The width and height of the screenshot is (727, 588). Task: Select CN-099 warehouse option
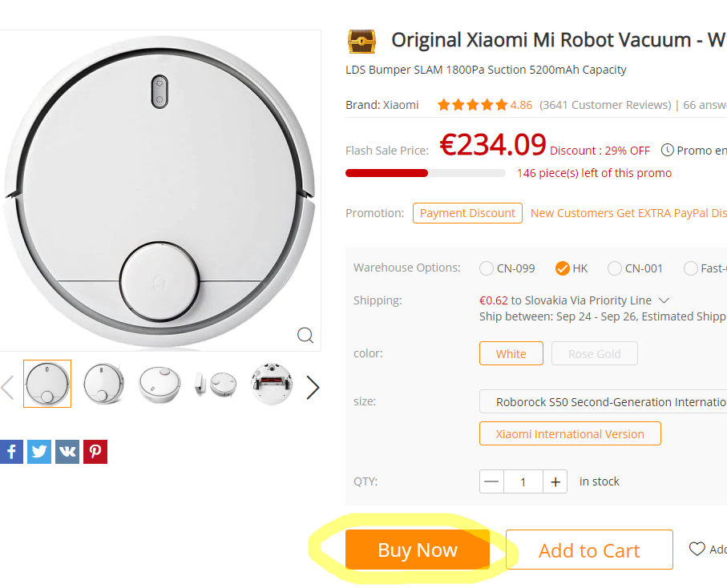(x=487, y=268)
